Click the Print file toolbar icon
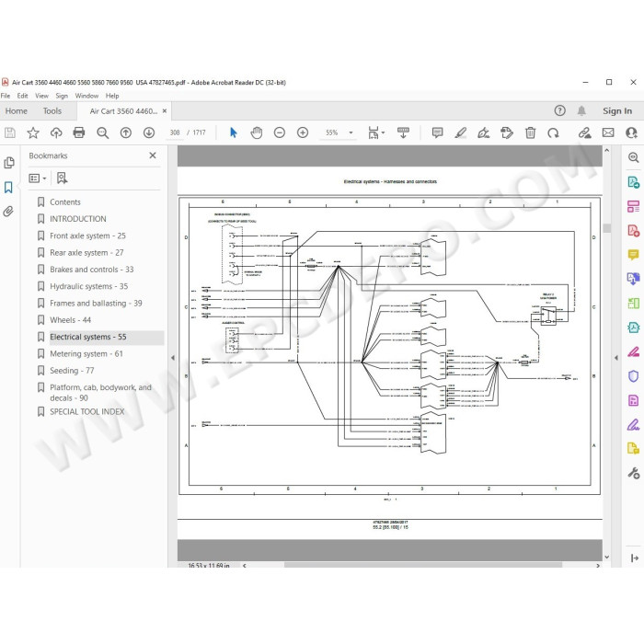This screenshot has width=644, height=644. 79,132
